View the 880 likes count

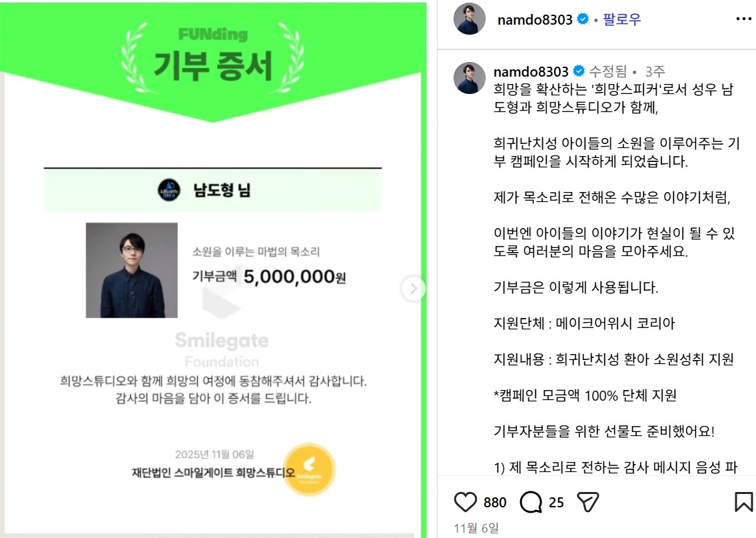click(495, 502)
